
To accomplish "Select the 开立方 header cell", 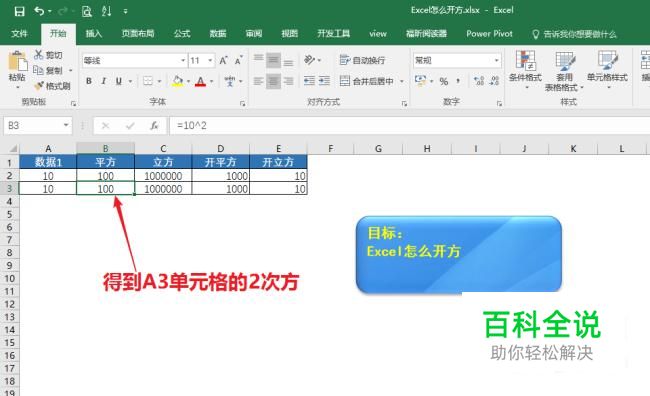I will (x=278, y=162).
